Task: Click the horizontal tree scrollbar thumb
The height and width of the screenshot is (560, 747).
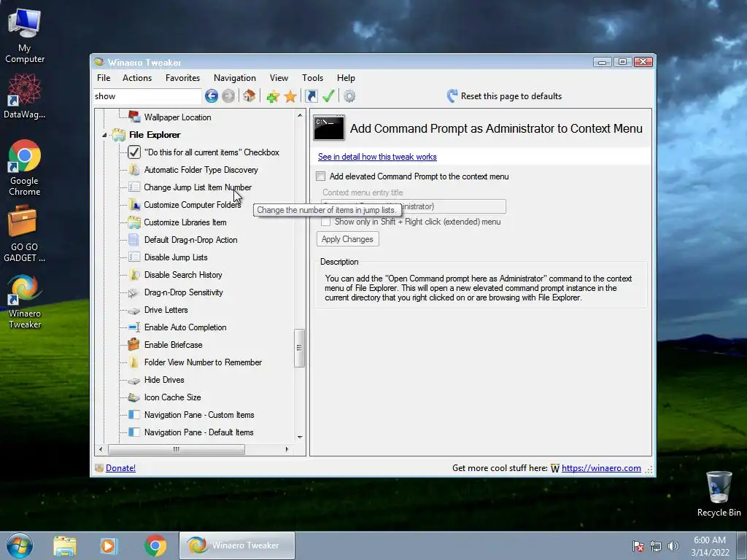Action: (177, 449)
